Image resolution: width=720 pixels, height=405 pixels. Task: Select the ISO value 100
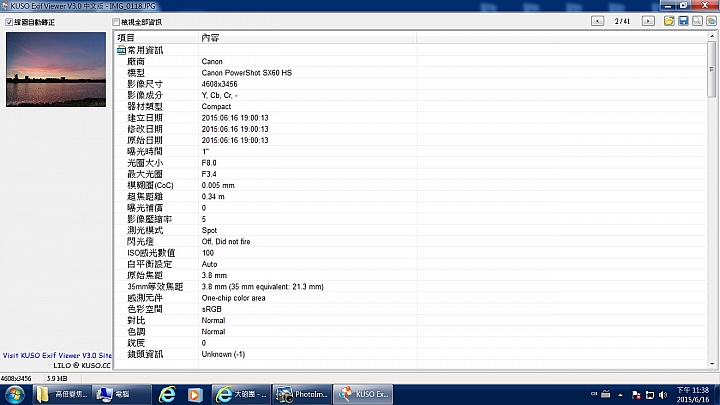(x=208, y=253)
